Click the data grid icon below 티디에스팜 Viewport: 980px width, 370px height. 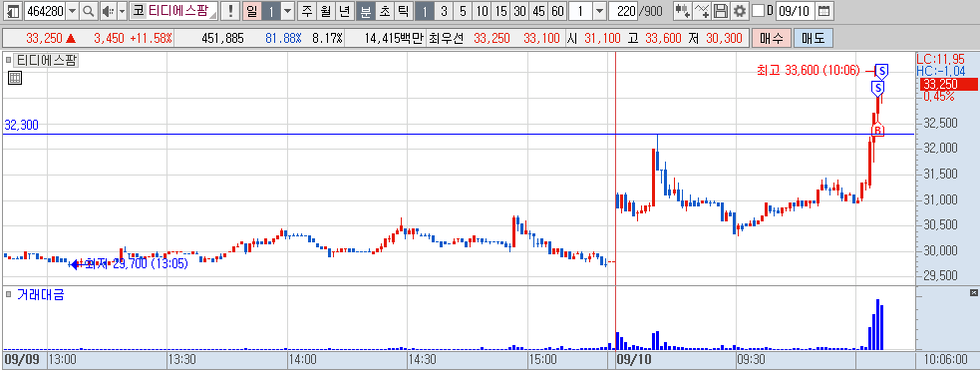coord(15,78)
